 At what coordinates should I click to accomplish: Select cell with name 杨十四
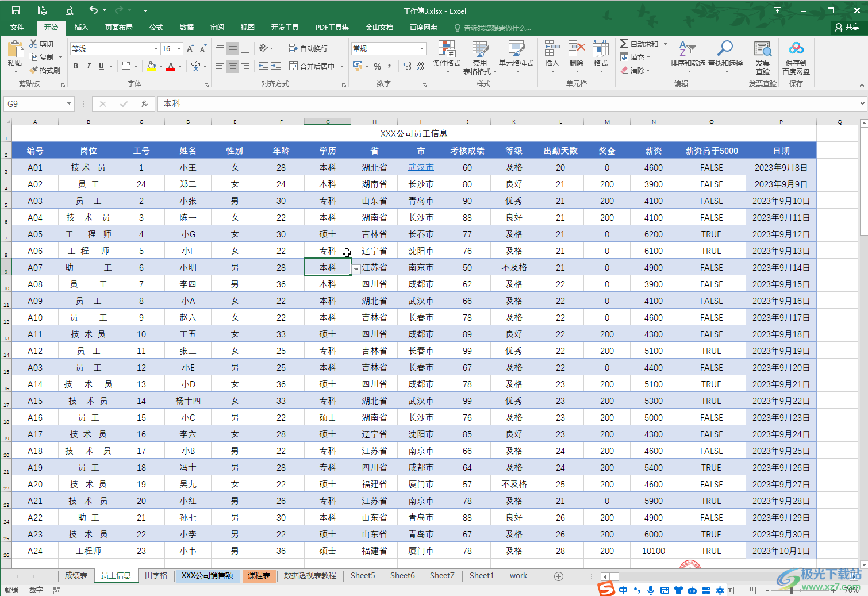pos(188,401)
